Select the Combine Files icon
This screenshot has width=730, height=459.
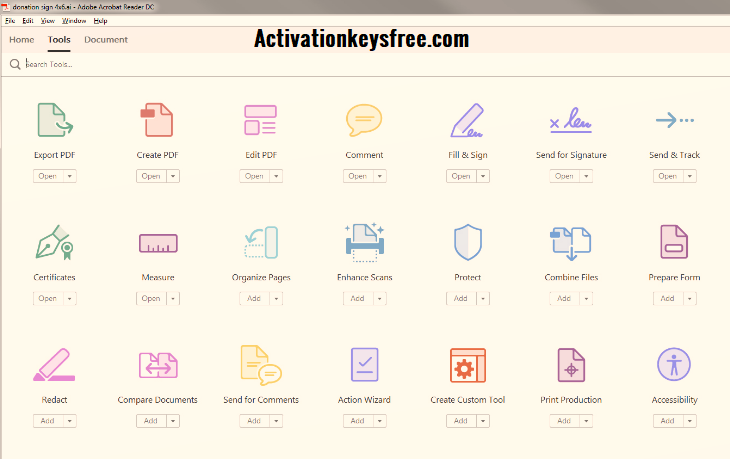571,243
